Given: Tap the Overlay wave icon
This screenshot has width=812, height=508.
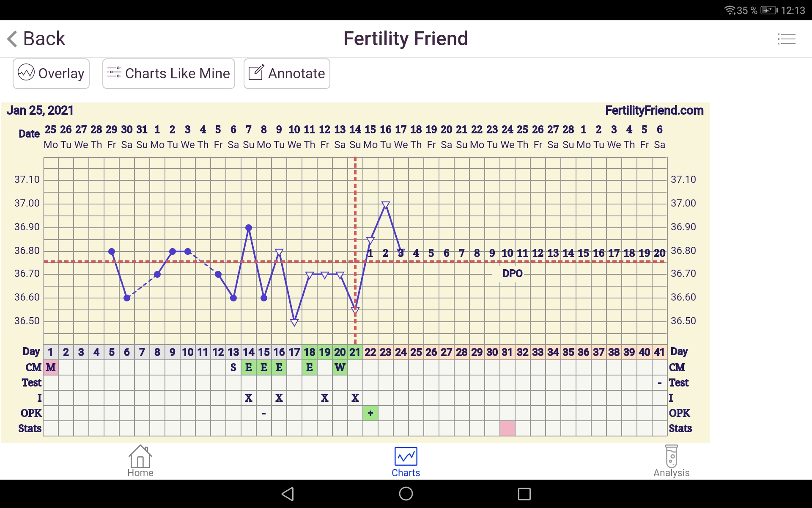Looking at the screenshot, I should coord(26,73).
